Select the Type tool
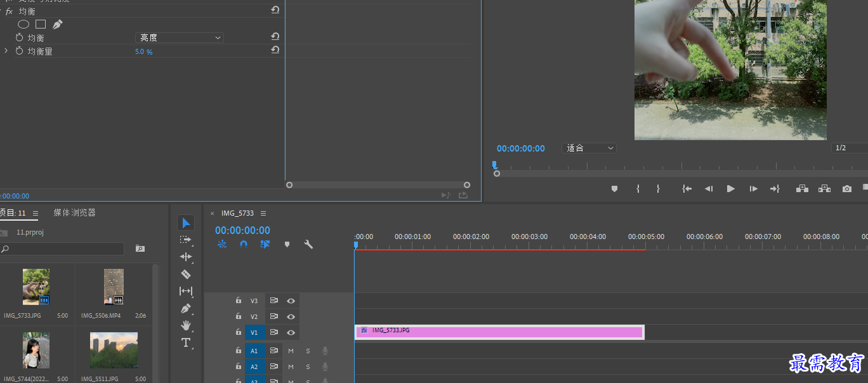This screenshot has height=383, width=868. [x=186, y=342]
